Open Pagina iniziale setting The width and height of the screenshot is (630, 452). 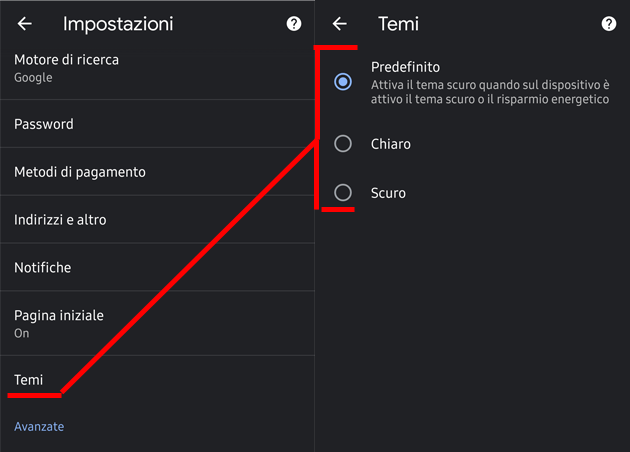59,323
